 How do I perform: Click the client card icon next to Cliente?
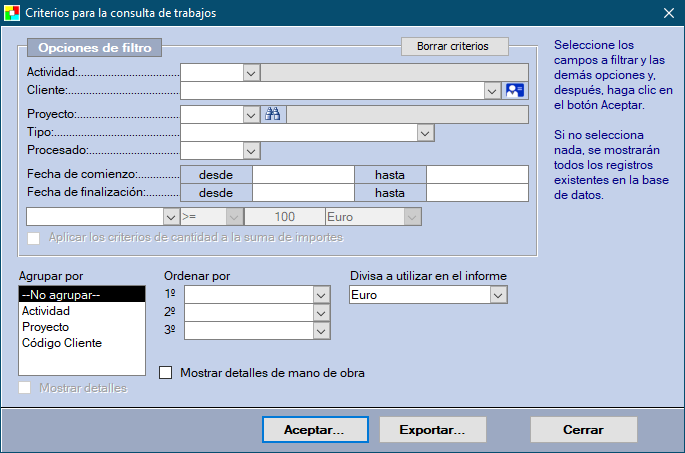click(515, 91)
